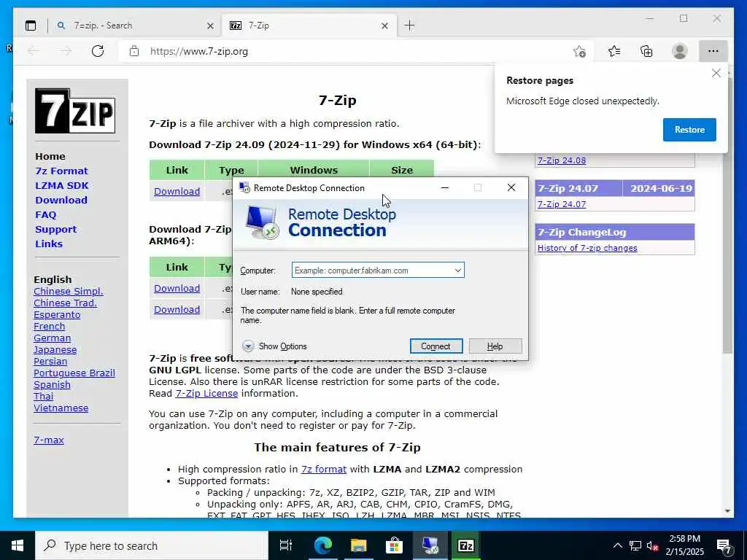Go back using the browser back arrow
Screen dimensions: 747x560
click(x=34, y=51)
